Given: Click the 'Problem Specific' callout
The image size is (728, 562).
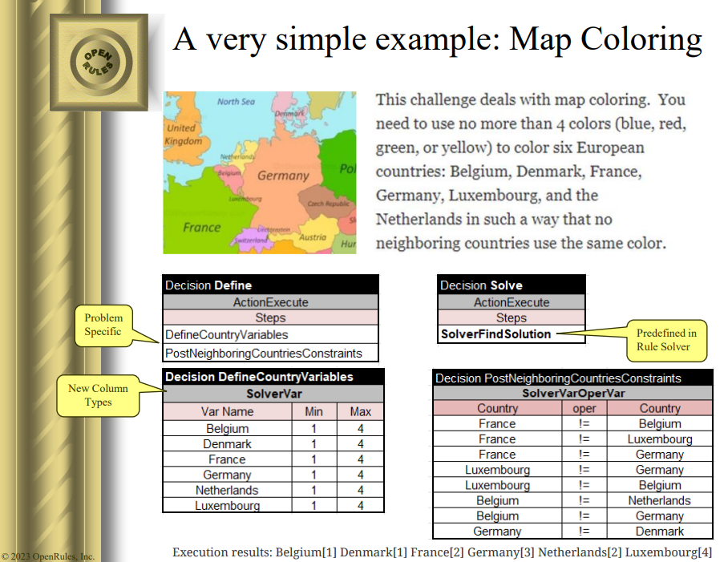Looking at the screenshot, I should pos(103,325).
